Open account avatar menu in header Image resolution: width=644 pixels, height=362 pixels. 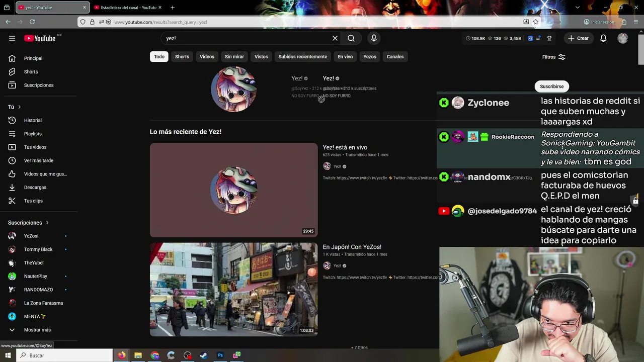(x=623, y=38)
